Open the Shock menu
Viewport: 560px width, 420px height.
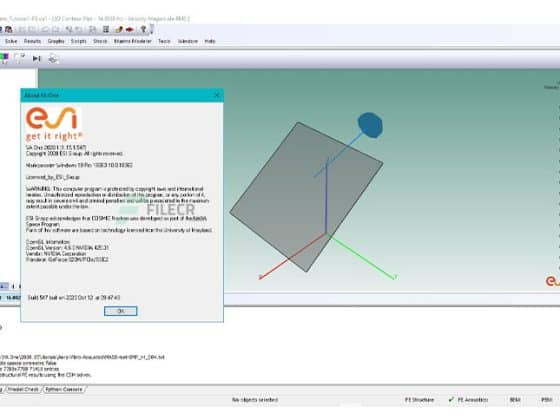point(100,41)
